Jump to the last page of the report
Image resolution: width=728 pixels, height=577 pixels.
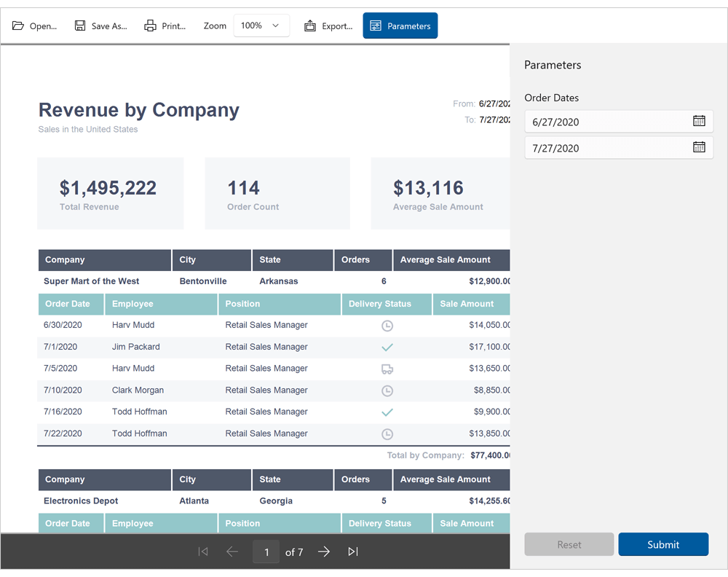click(x=353, y=552)
